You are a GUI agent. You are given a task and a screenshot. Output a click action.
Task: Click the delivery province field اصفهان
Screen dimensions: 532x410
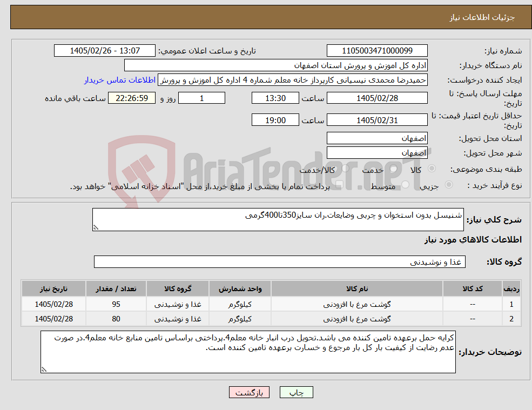(x=377, y=138)
